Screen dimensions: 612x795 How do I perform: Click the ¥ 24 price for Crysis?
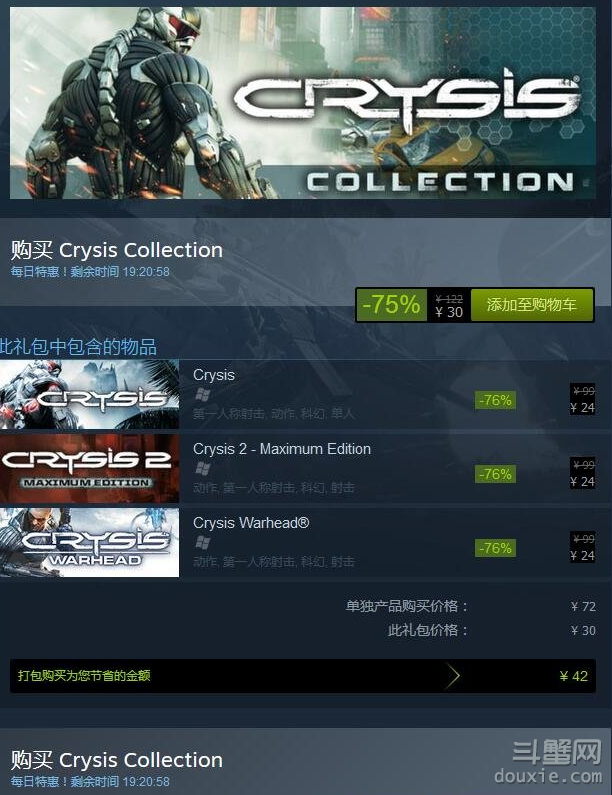click(x=582, y=407)
